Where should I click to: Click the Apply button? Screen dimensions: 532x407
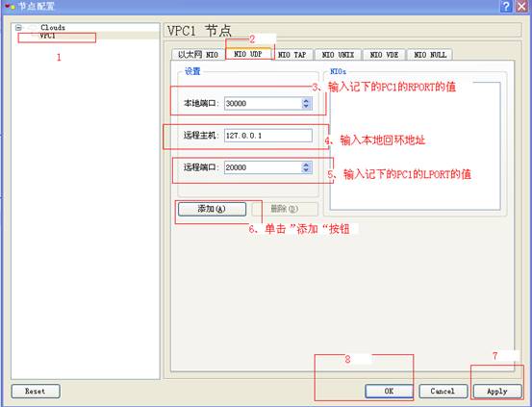tap(497, 391)
